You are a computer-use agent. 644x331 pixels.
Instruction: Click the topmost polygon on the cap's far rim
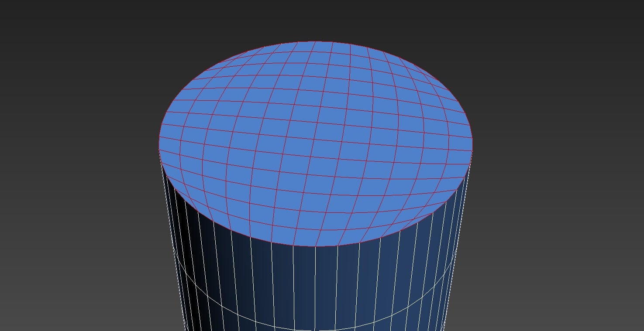point(314,46)
